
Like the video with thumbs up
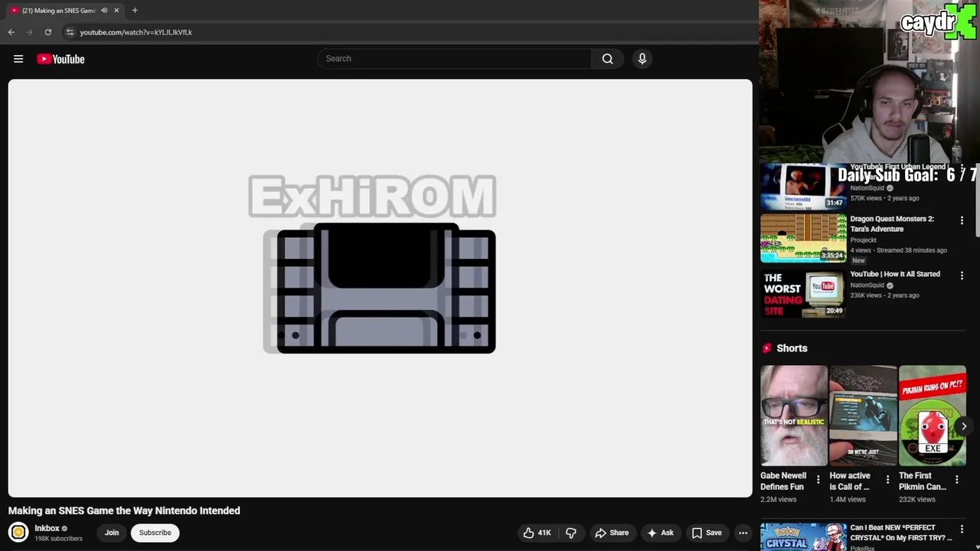(537, 533)
